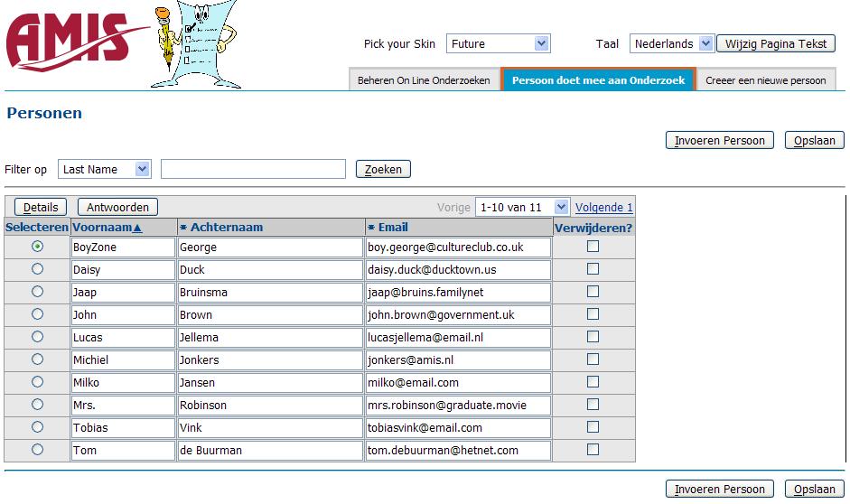Select the radio button for Lucas
The height and width of the screenshot is (504, 850).
click(37, 337)
